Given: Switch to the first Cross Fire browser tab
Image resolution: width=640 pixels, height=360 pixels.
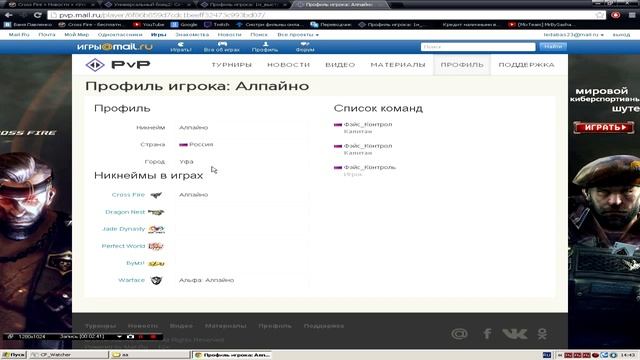Looking at the screenshot, I should pos(51,4).
